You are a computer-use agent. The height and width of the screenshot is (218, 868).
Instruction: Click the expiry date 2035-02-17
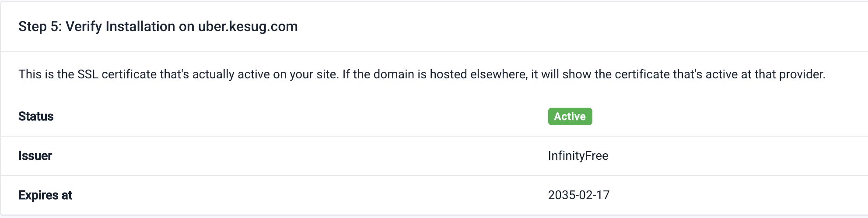[578, 195]
